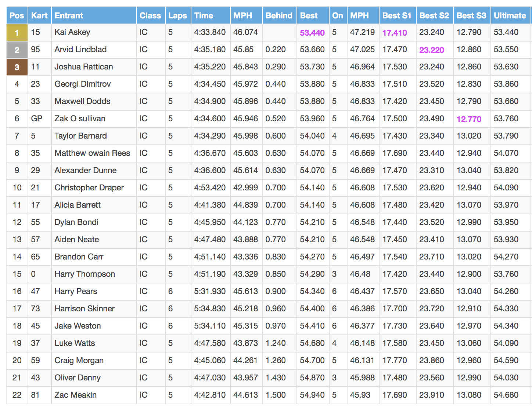Click MPH value 42.999

pyautogui.click(x=245, y=188)
